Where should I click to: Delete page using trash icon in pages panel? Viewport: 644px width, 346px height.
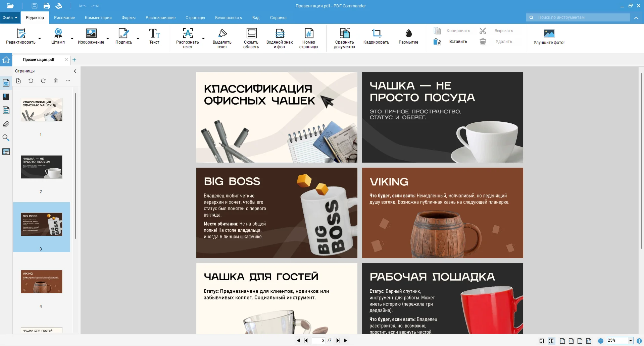click(x=56, y=81)
